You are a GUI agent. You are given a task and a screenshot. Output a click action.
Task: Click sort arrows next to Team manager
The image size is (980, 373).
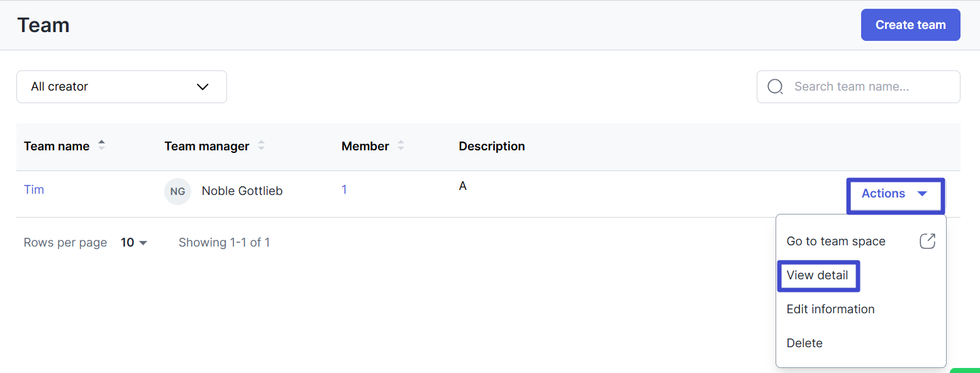click(x=261, y=145)
